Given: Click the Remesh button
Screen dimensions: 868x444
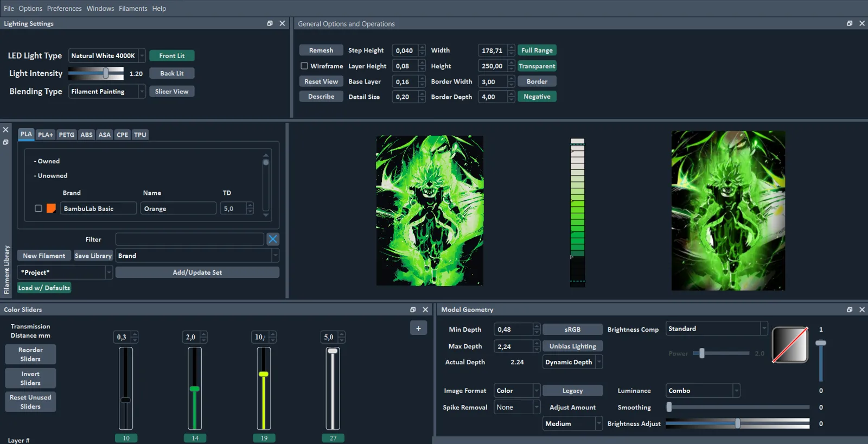Looking at the screenshot, I should pyautogui.click(x=321, y=50).
